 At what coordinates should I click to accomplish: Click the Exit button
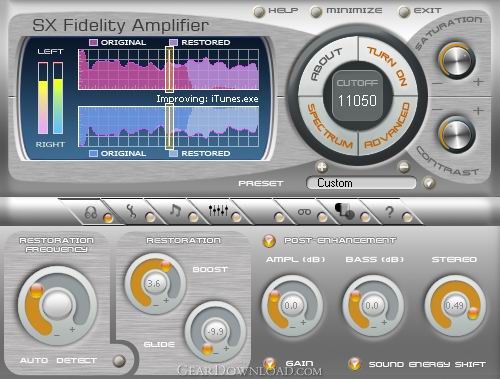point(420,11)
